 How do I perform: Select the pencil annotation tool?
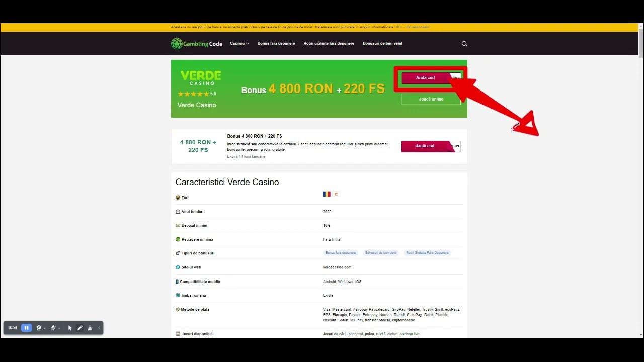[80, 328]
